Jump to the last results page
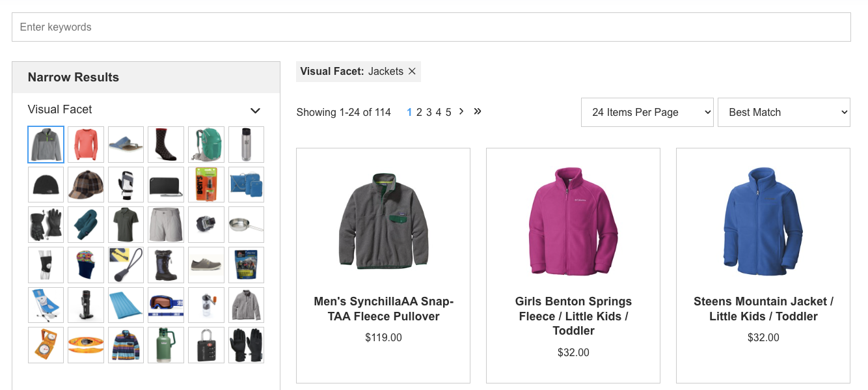 point(478,111)
